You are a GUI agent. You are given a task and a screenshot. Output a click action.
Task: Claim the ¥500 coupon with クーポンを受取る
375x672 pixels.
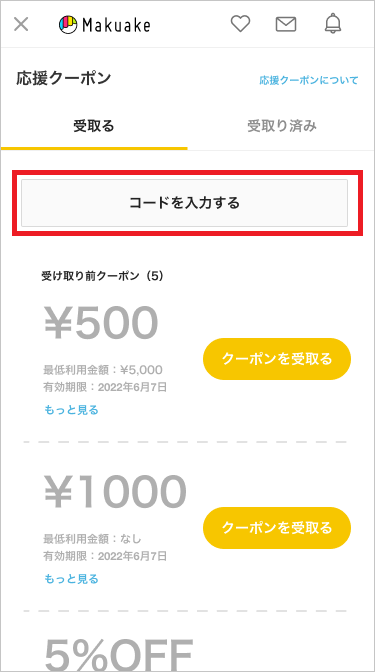(x=277, y=359)
